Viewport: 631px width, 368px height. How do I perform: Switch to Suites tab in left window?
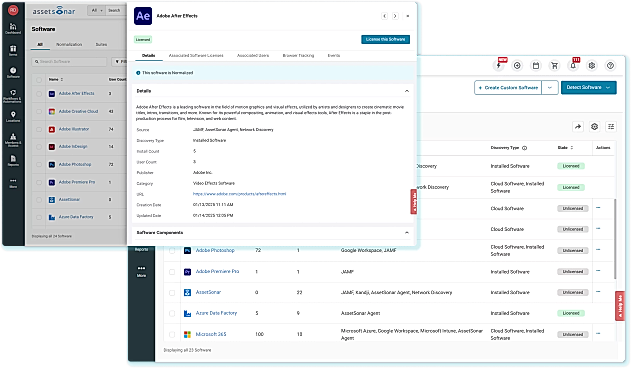(101, 44)
